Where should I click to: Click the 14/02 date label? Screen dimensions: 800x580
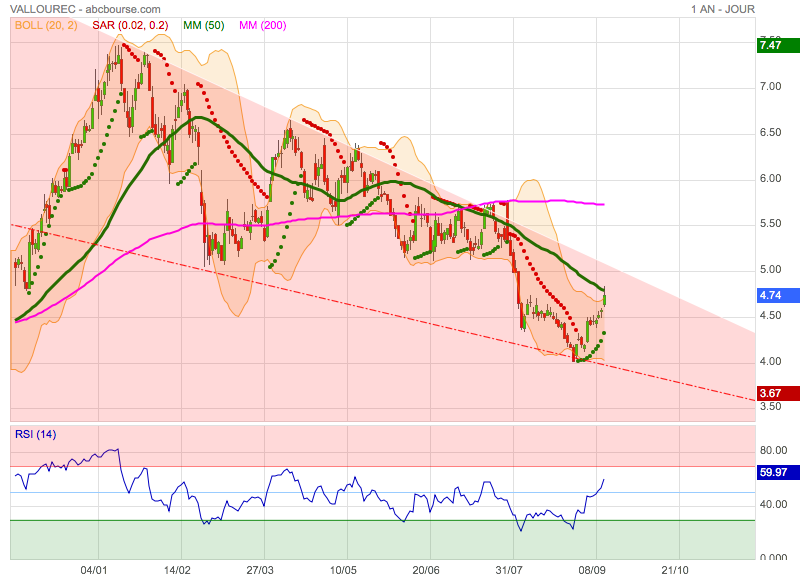(177, 570)
